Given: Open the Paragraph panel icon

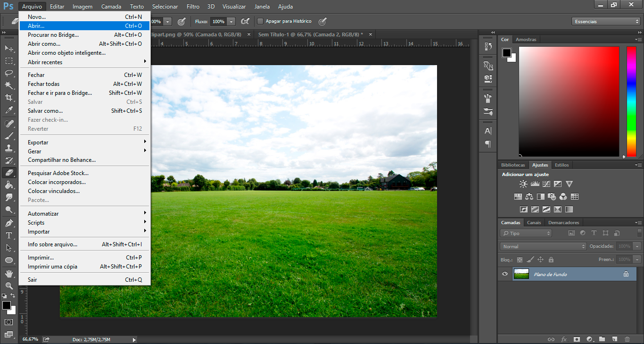Looking at the screenshot, I should click(x=488, y=144).
